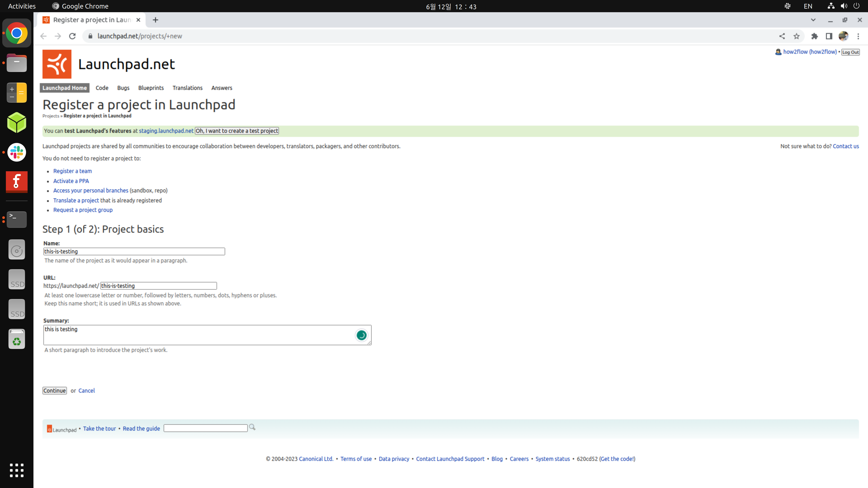Click the search magnifier icon in footer
The image size is (868, 488).
click(x=252, y=427)
